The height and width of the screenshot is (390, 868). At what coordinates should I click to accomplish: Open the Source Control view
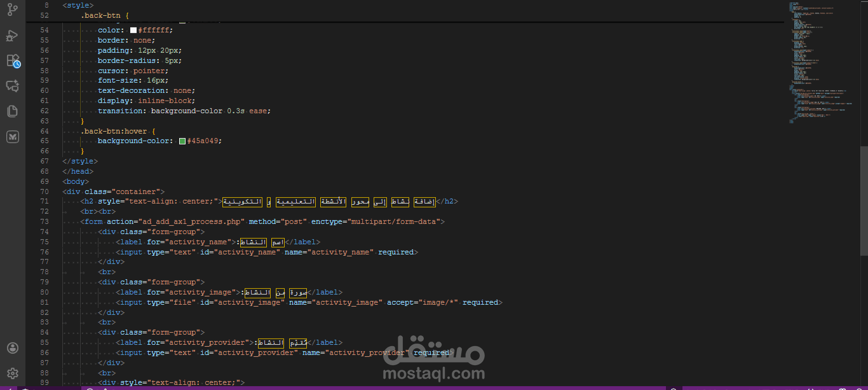point(13,9)
